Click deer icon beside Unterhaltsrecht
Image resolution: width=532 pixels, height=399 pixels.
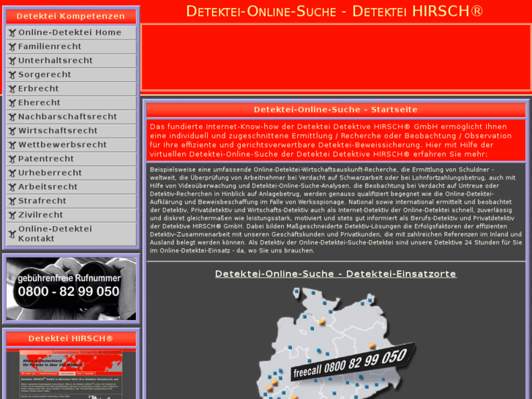pyautogui.click(x=12, y=61)
